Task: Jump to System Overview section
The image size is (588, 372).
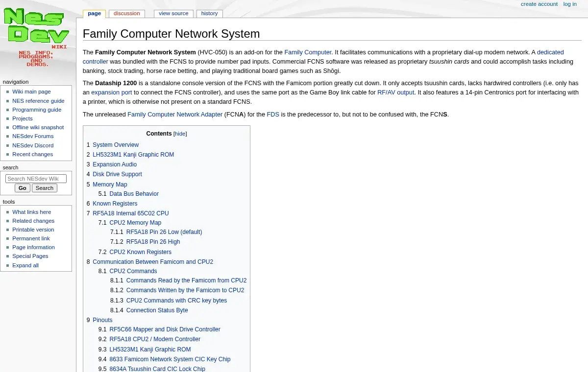Action: click(116, 145)
